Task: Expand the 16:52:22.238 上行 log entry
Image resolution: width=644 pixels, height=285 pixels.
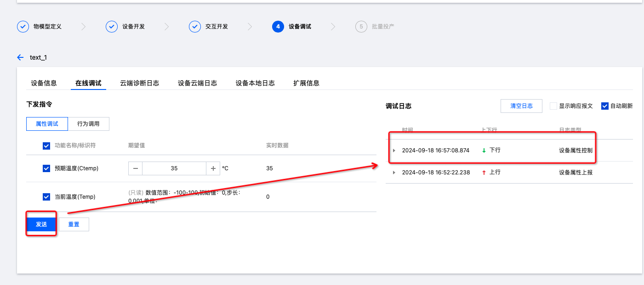Action: [394, 173]
